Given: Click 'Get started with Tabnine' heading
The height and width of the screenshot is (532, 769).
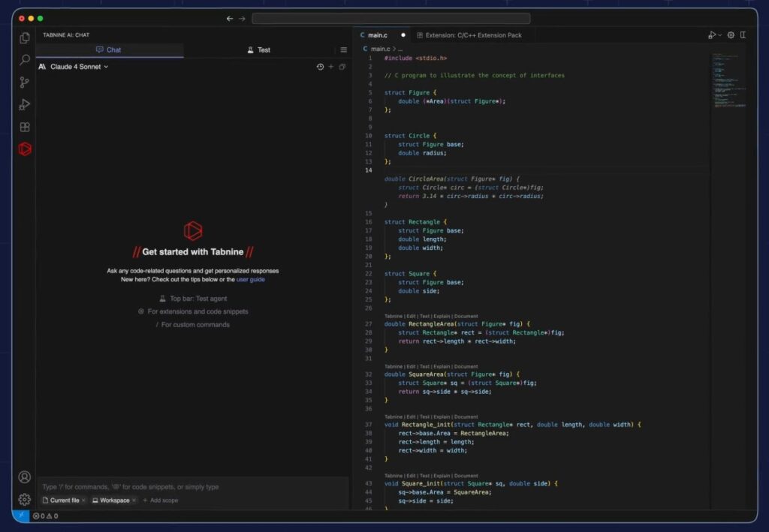Looking at the screenshot, I should tap(193, 252).
